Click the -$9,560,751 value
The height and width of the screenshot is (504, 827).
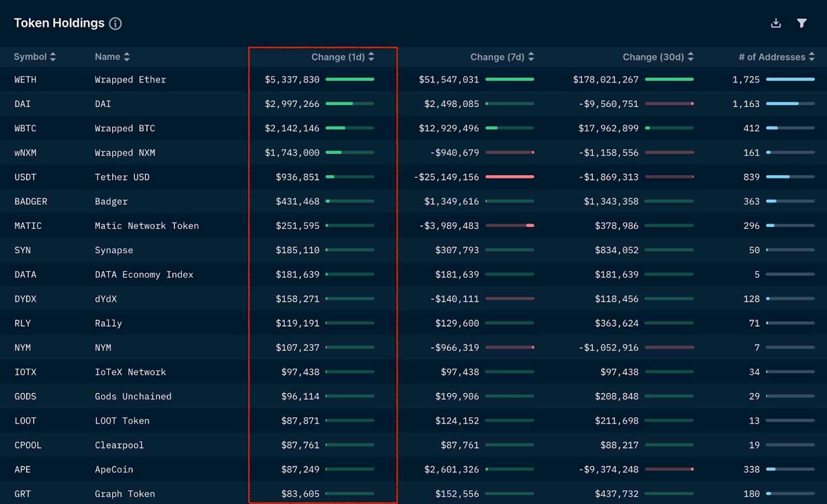[x=608, y=104]
